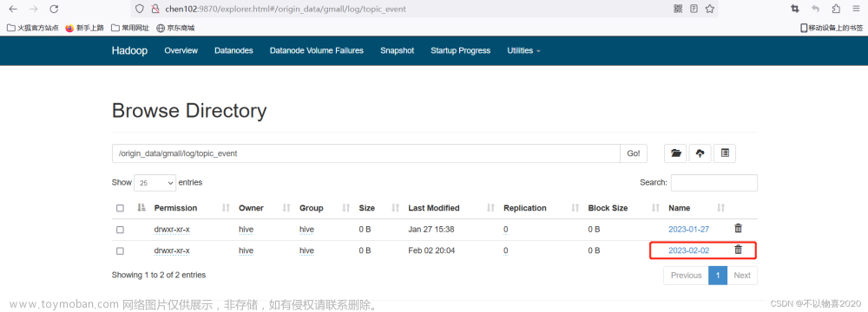Open the 新手上路 bookmark
Viewport: 868px width, 312px height.
[84, 28]
